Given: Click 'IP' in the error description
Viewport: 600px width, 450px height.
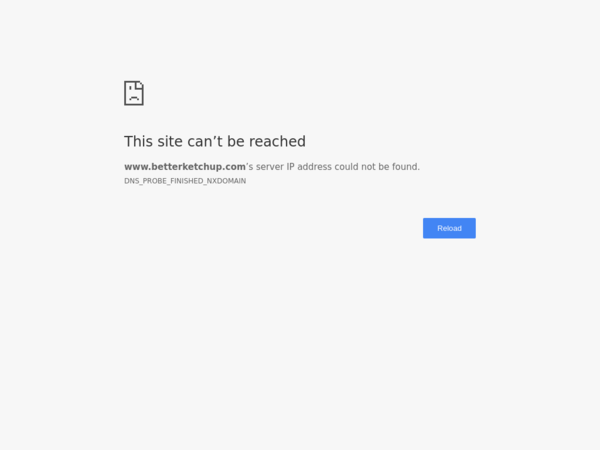Looking at the screenshot, I should [290, 167].
